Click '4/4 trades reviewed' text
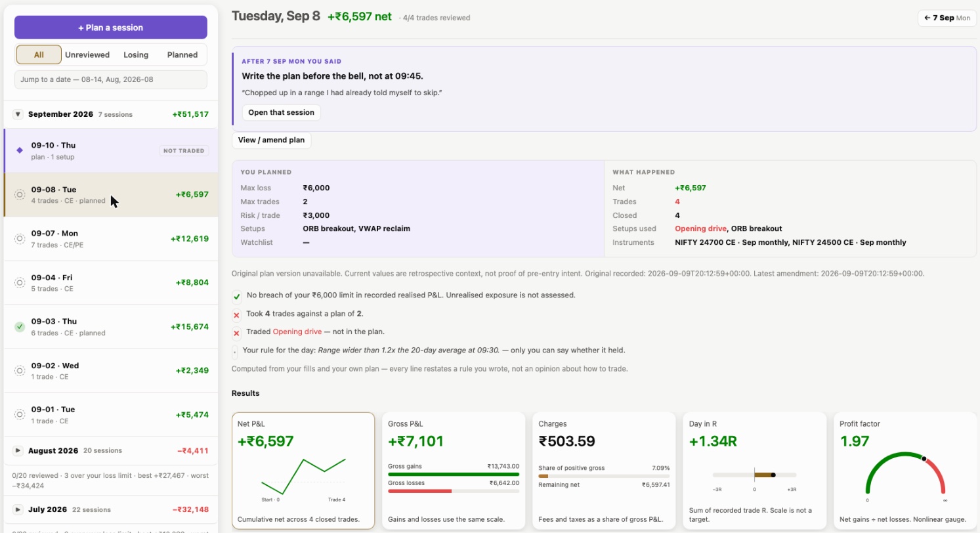This screenshot has height=533, width=980. click(x=437, y=18)
